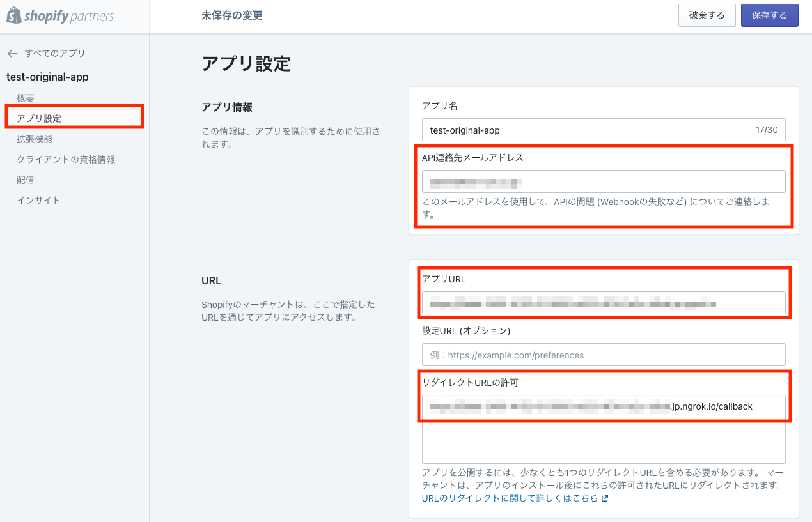Select 概要 in the sidebar
The height and width of the screenshot is (522, 812).
click(26, 98)
